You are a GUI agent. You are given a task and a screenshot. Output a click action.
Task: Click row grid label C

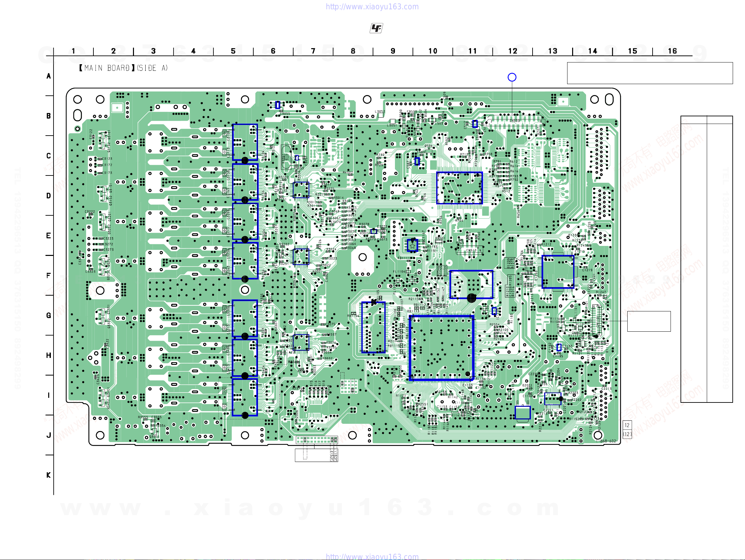[x=49, y=156]
